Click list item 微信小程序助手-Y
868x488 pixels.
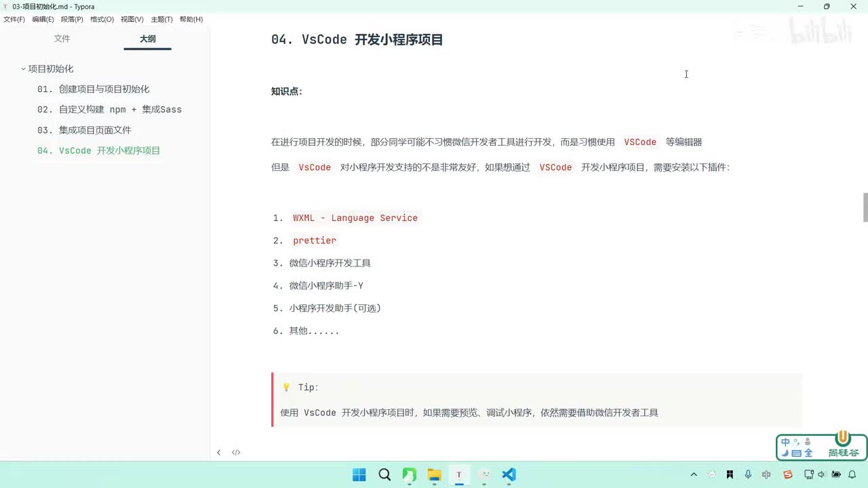pos(326,285)
